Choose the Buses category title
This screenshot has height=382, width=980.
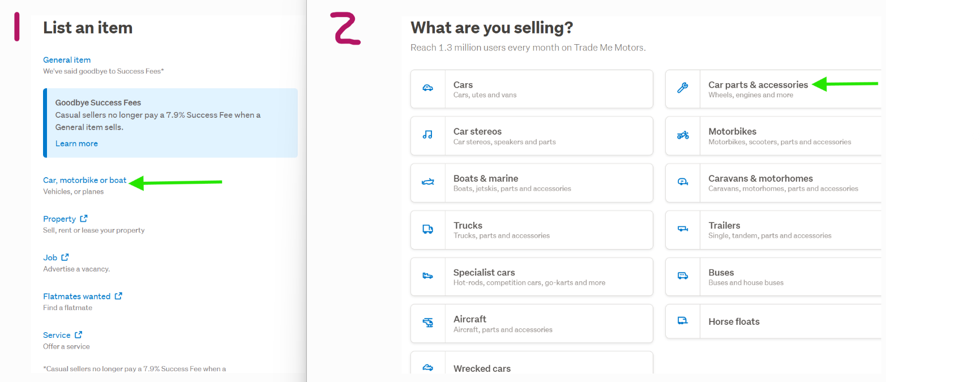tap(721, 272)
